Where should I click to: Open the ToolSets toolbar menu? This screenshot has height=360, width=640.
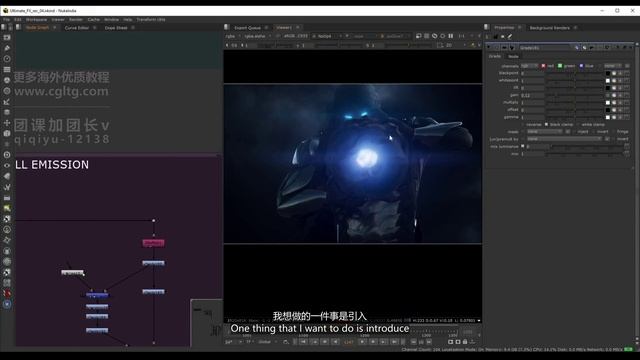tap(7, 187)
